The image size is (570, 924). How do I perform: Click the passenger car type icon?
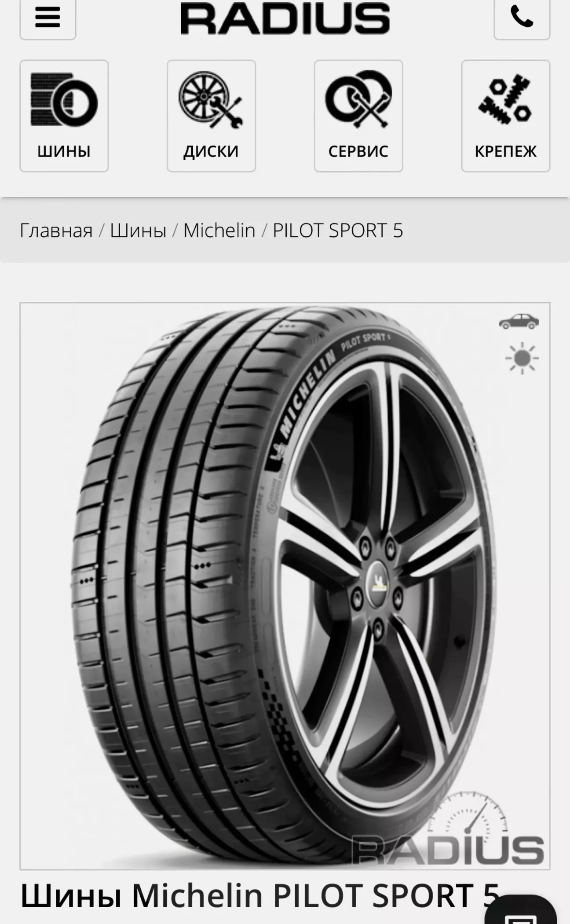click(x=519, y=322)
